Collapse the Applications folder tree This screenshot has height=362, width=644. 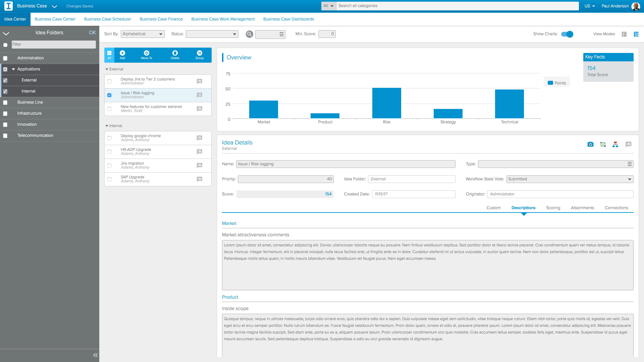13,69
